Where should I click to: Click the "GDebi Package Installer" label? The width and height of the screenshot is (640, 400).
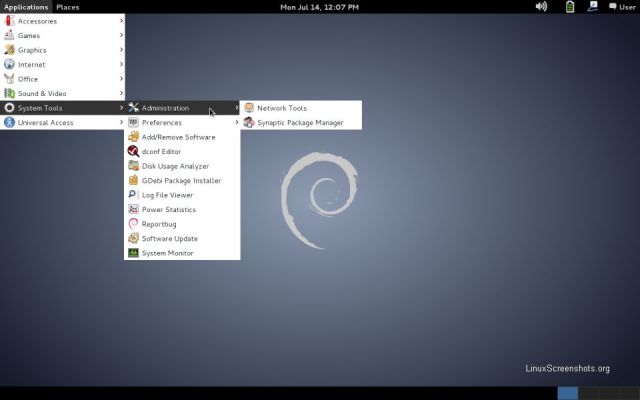point(181,180)
